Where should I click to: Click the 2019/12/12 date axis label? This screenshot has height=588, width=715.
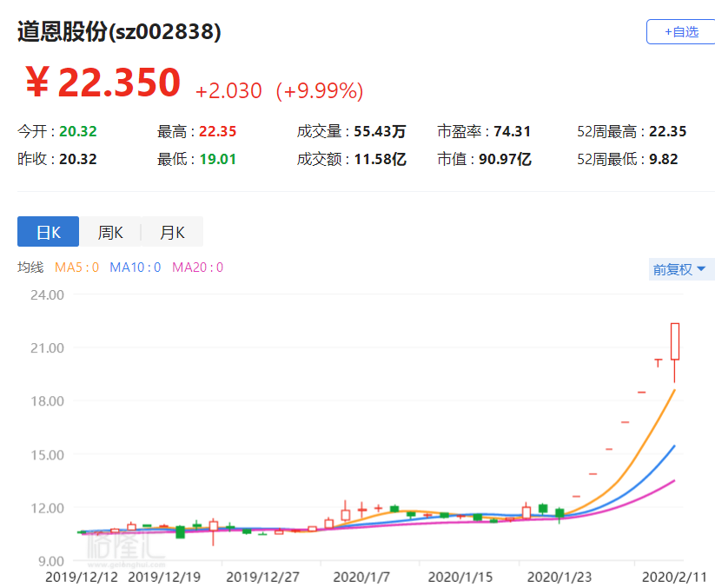(81, 577)
